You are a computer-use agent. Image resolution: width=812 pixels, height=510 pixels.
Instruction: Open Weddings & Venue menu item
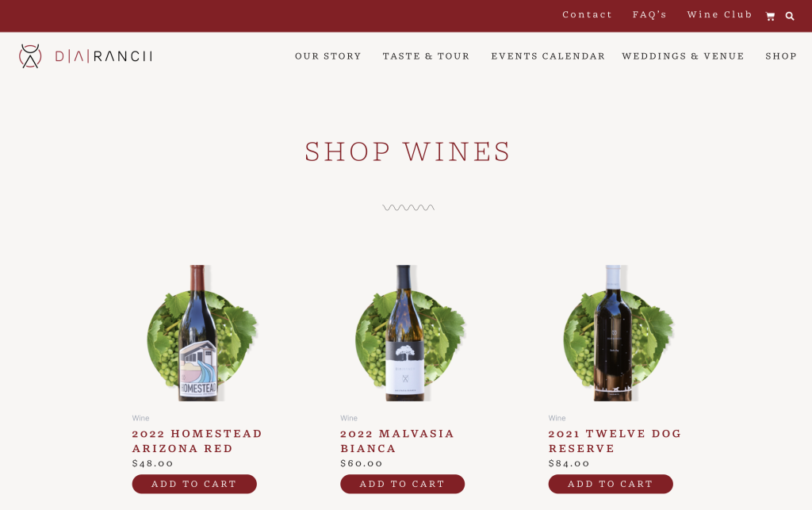683,56
